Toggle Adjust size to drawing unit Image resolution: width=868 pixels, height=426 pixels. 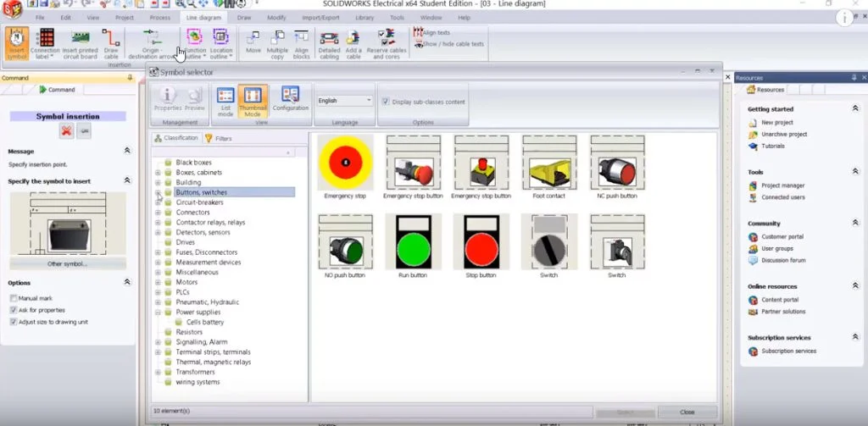tap(14, 322)
